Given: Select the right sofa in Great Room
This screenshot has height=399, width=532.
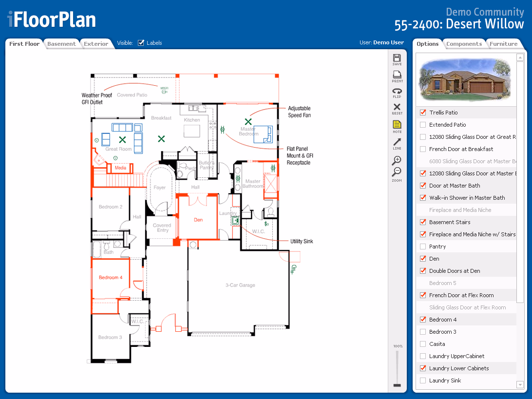Looking at the screenshot, I should tap(138, 143).
